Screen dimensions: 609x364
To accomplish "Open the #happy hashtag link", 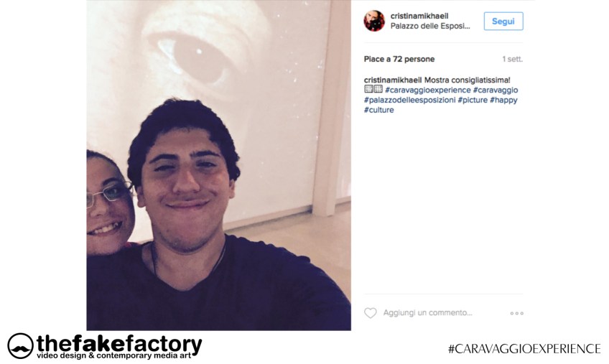I will (x=503, y=100).
